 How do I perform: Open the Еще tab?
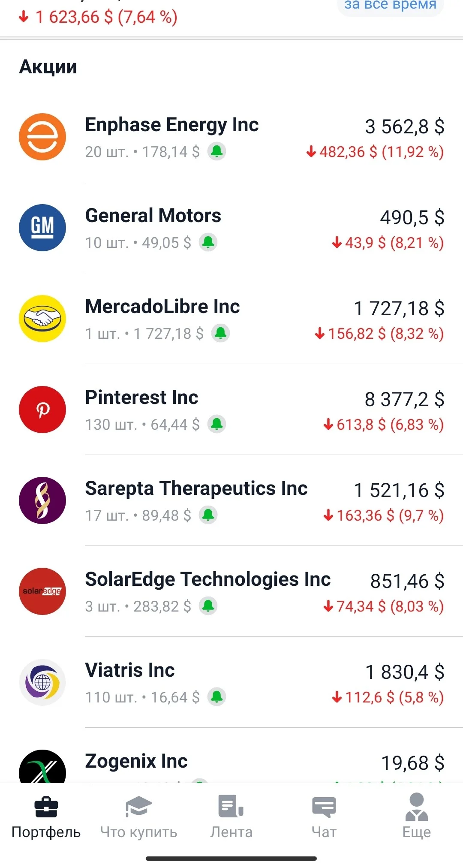[417, 817]
